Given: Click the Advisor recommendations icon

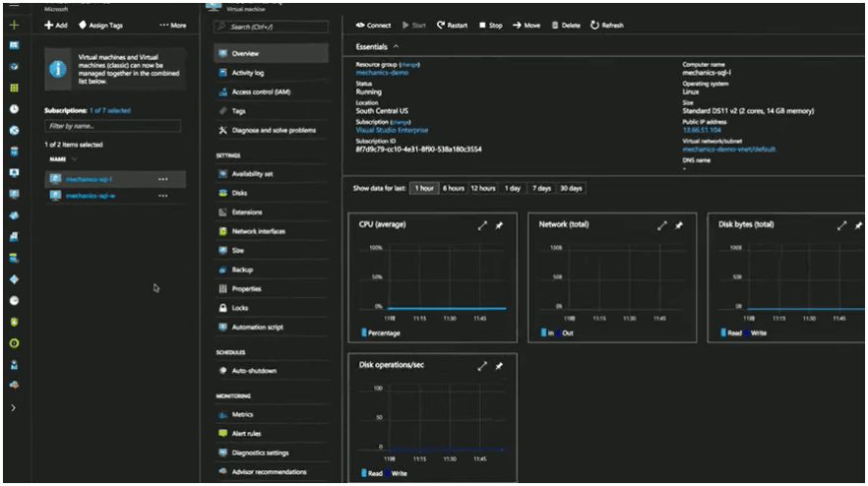Looking at the screenshot, I should click(223, 471).
